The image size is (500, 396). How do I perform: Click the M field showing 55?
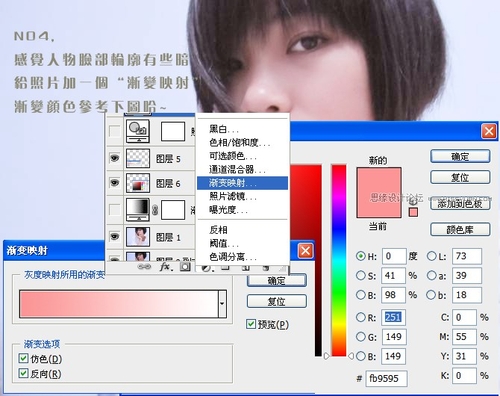(464, 337)
